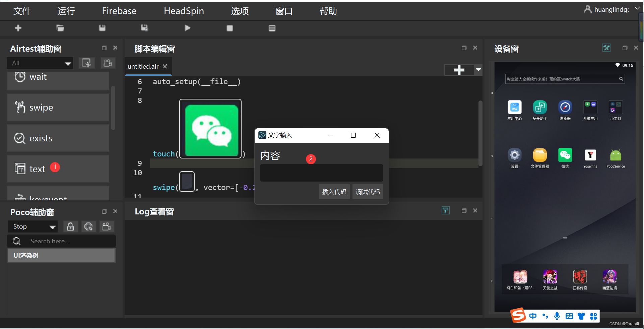The image size is (644, 329).
Task: Toggle the Sogou 中 language mode
Action: 533,316
